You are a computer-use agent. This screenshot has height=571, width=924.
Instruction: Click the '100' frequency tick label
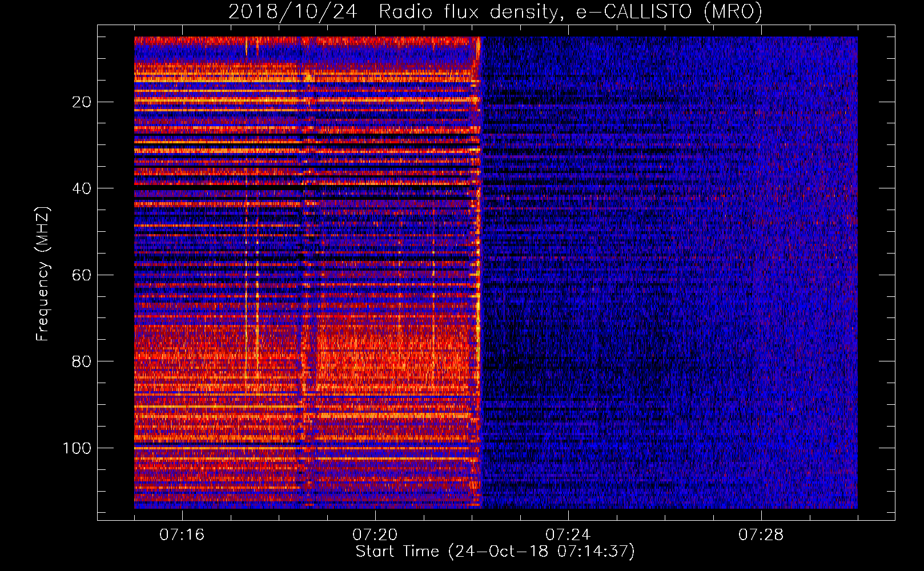77,448
